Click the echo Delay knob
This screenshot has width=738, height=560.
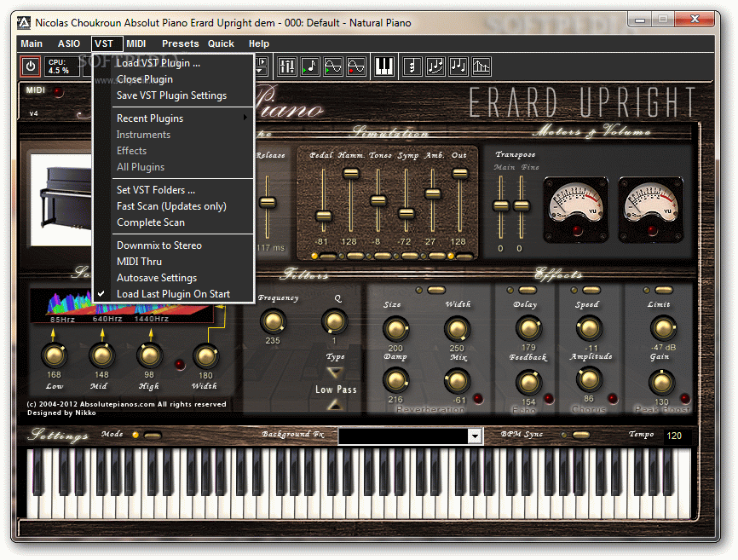528,328
